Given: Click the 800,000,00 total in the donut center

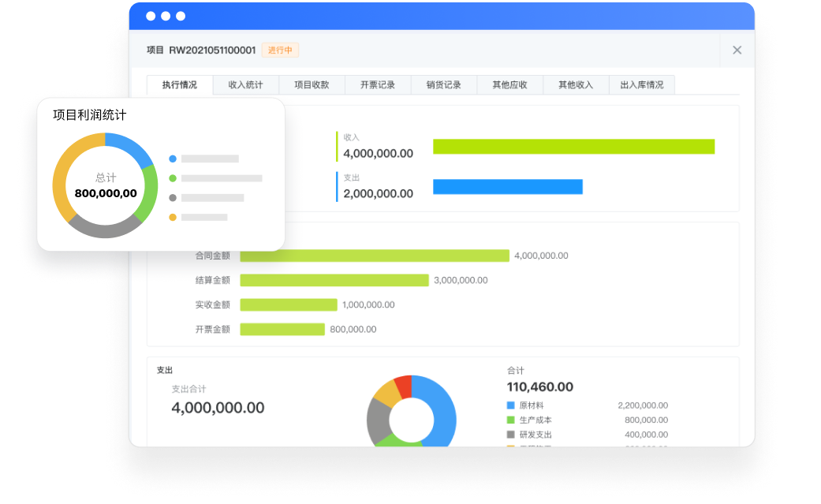Looking at the screenshot, I should point(106,193).
